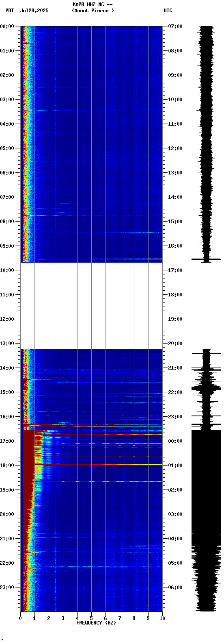
Task: Click the station title 'KMPB HHZ NC --'
Action: click(x=93, y=4)
